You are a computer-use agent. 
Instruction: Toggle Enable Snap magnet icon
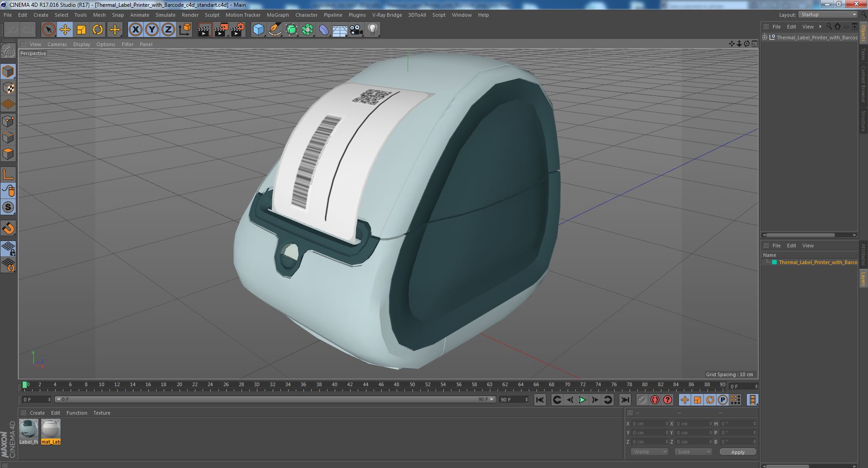tap(8, 228)
